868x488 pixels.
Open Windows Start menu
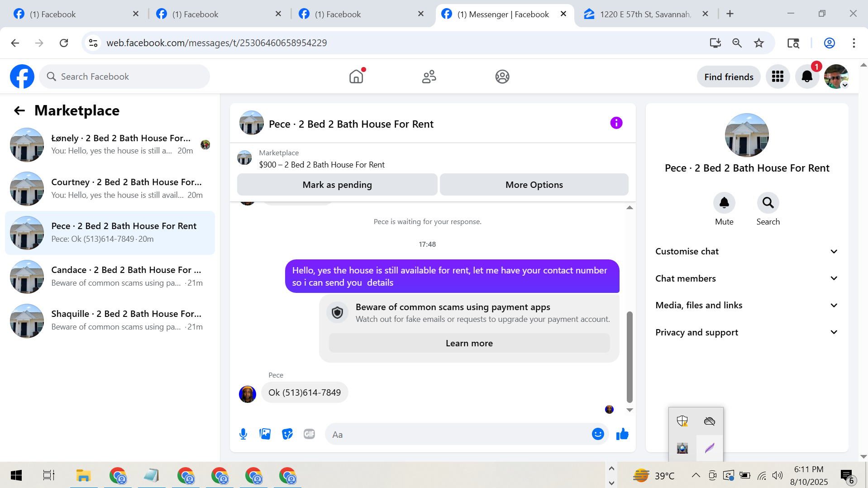(16, 475)
